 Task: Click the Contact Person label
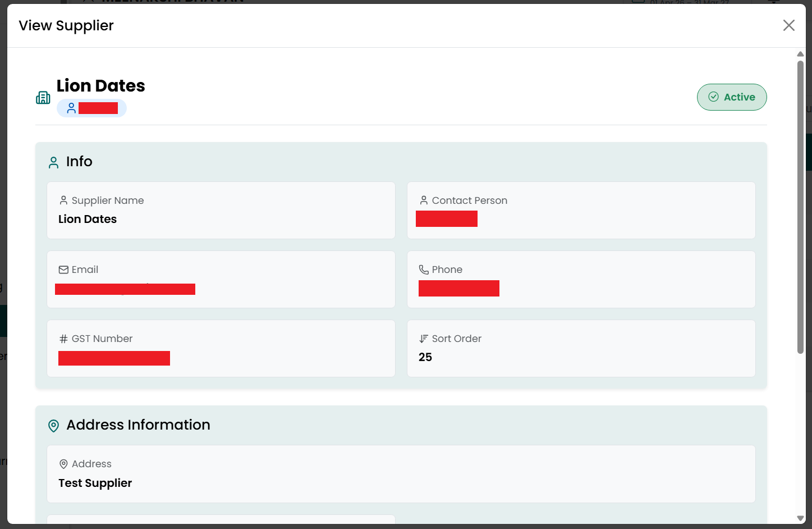[x=470, y=200]
